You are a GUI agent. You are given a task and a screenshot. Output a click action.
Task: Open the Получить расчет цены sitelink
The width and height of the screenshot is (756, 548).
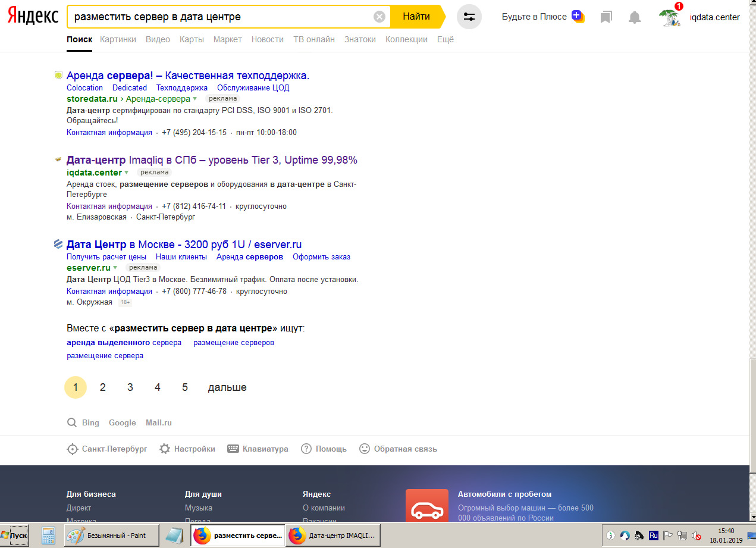[106, 257]
